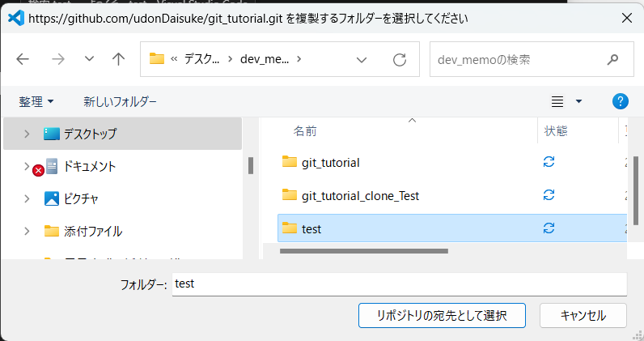Click the file list vertical scrollbar
The height and width of the screenshot is (341, 644).
pyautogui.click(x=636, y=190)
